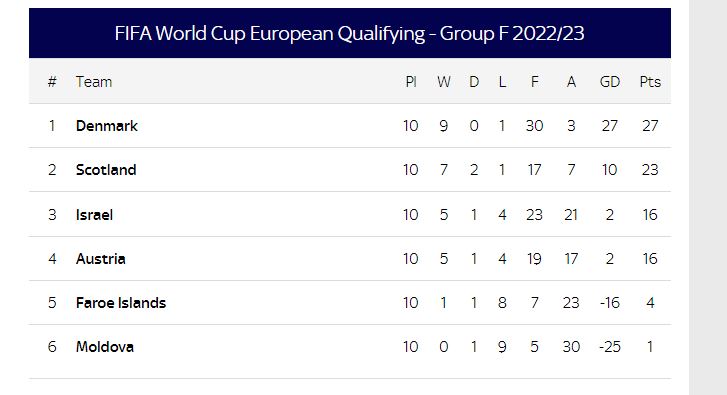Click the D column header
The width and height of the screenshot is (727, 395).
pos(474,82)
